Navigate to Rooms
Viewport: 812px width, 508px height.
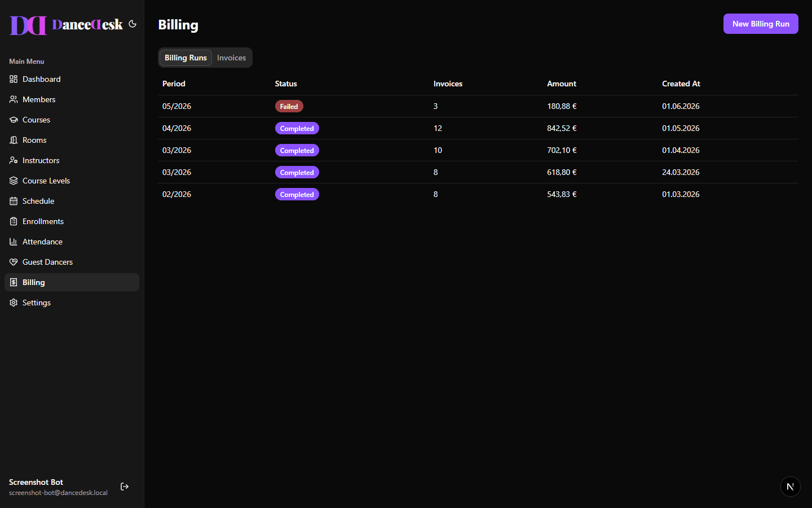(72, 140)
